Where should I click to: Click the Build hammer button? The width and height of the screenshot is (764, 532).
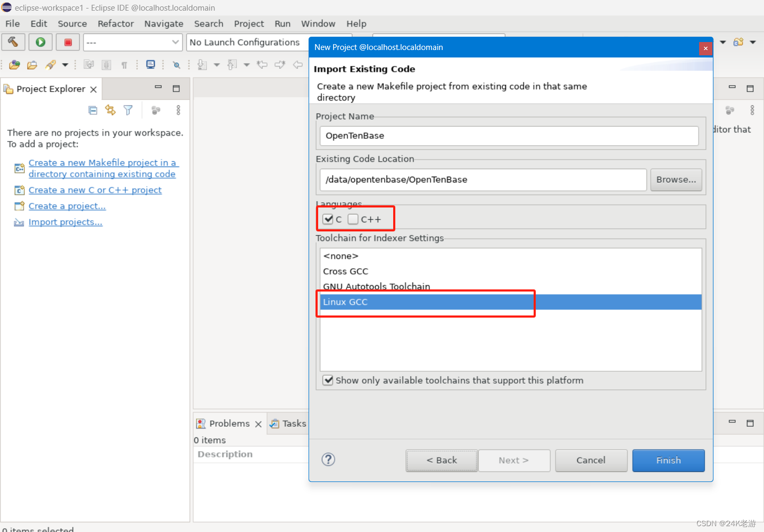click(x=13, y=42)
